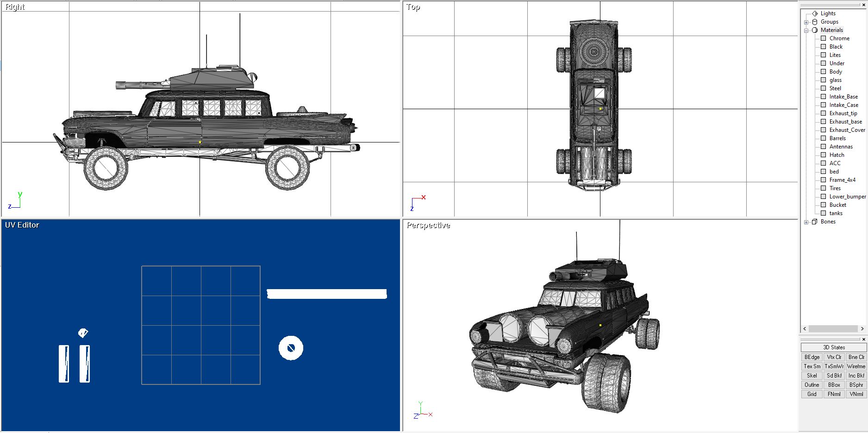Click the Materials sphere icon
This screenshot has height=433, width=868.
(815, 30)
